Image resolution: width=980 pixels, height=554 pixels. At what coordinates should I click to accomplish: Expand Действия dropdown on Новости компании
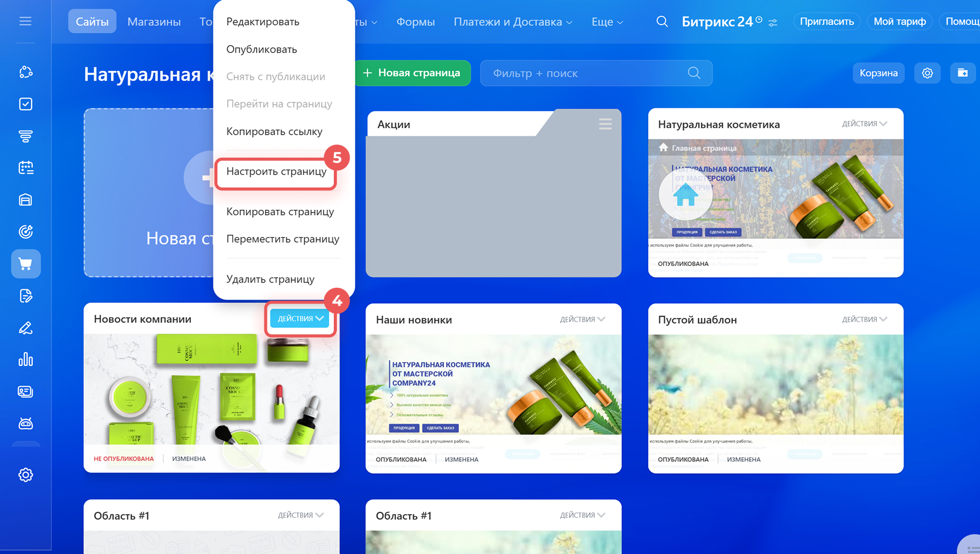pos(300,318)
